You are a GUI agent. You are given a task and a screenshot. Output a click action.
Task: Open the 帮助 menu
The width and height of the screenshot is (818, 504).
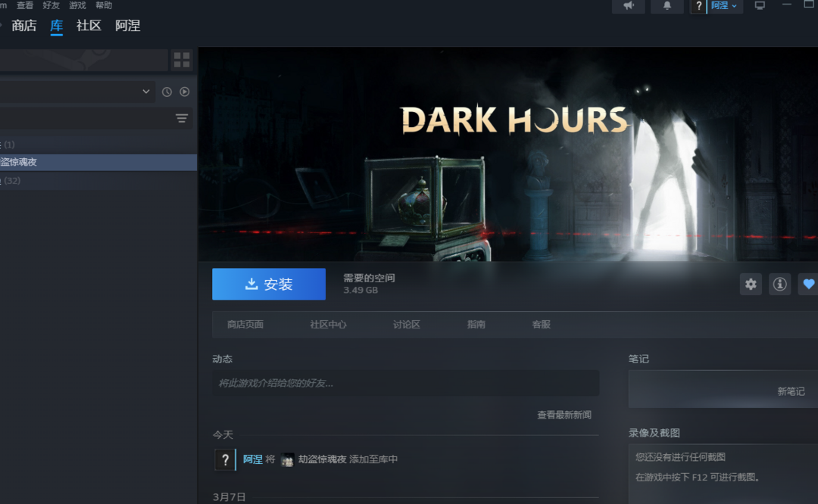coord(104,5)
